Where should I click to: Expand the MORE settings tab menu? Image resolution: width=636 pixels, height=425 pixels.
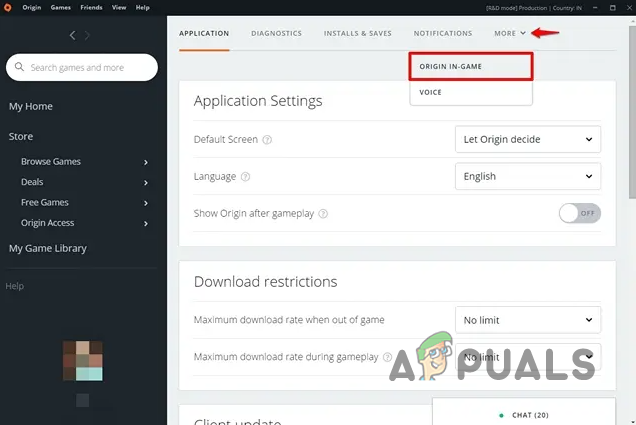pos(510,33)
